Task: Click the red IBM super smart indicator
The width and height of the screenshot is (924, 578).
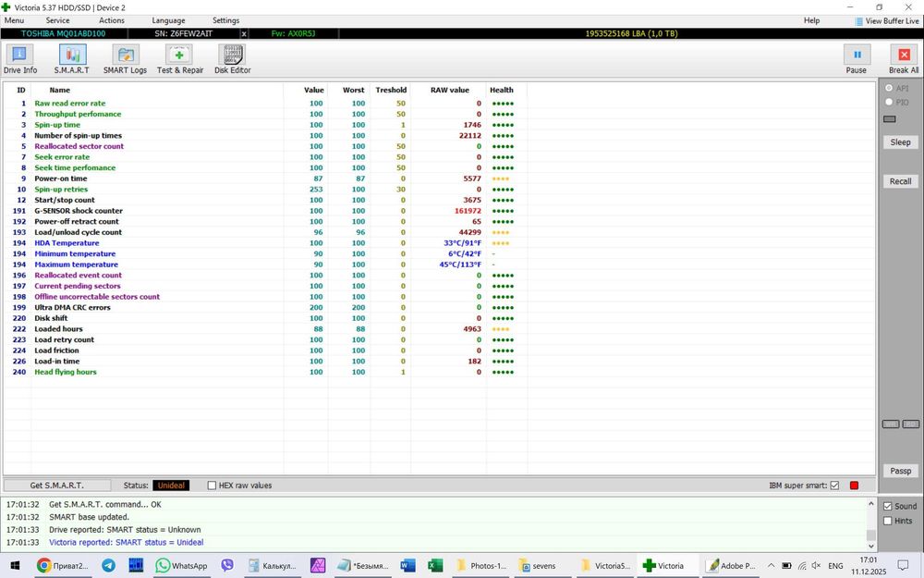Action: pos(854,486)
